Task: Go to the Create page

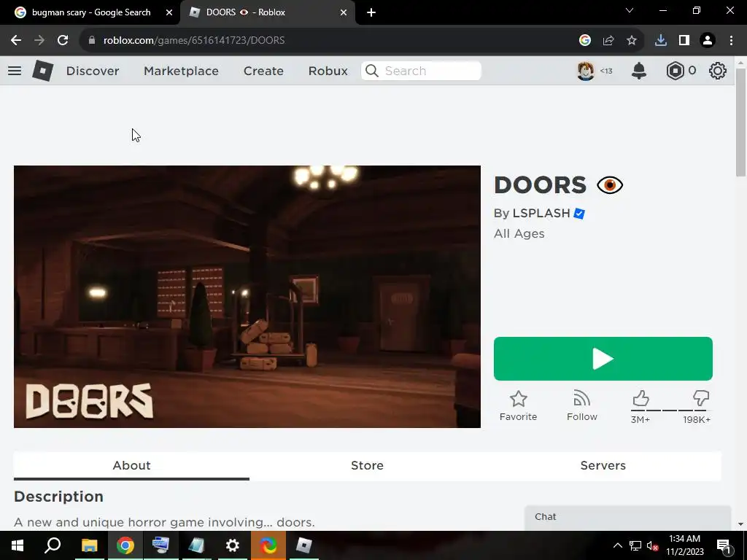Action: (x=263, y=71)
